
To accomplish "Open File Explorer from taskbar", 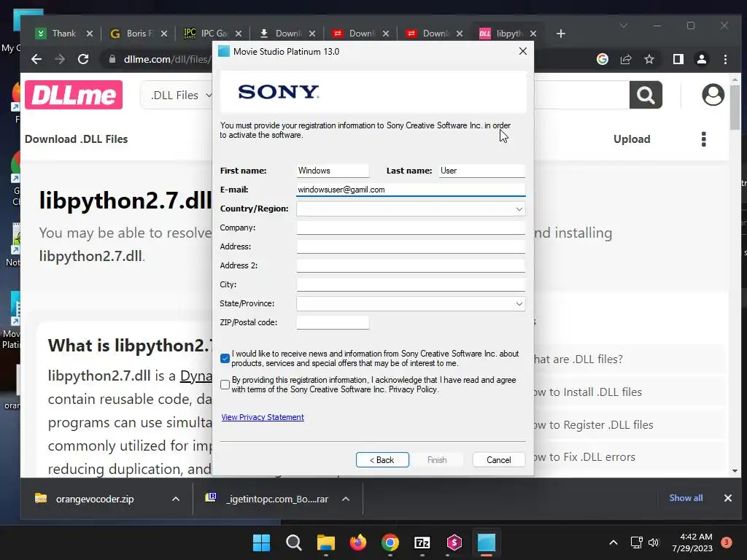I will [326, 542].
